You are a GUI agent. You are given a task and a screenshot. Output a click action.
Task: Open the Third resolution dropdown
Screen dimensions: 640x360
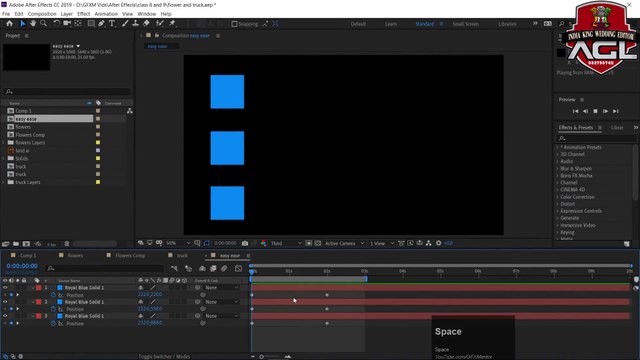[286, 243]
